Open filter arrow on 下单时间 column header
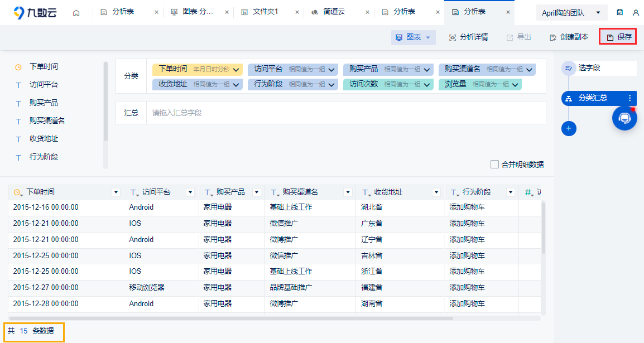 click(116, 192)
